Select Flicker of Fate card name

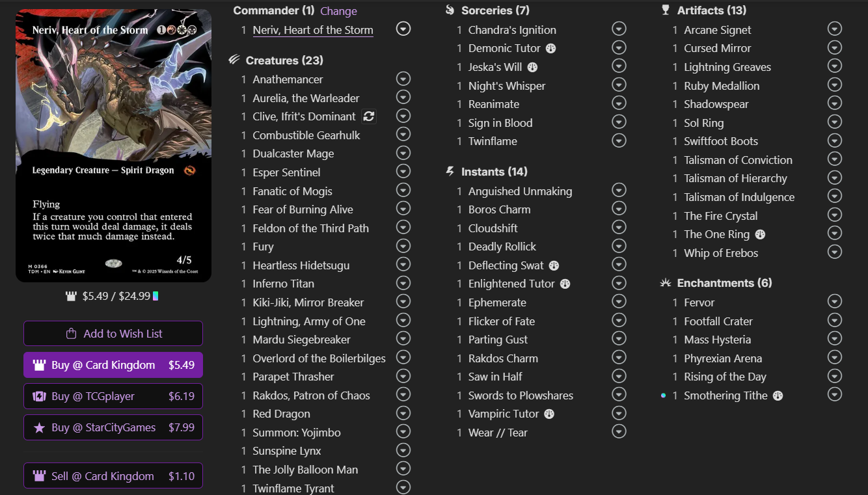(502, 321)
